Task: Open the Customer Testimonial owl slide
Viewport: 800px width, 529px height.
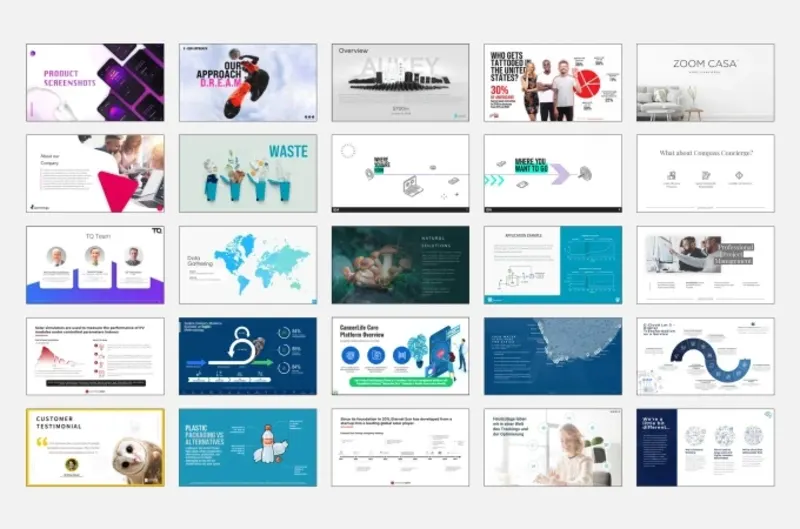Action: tap(95, 447)
